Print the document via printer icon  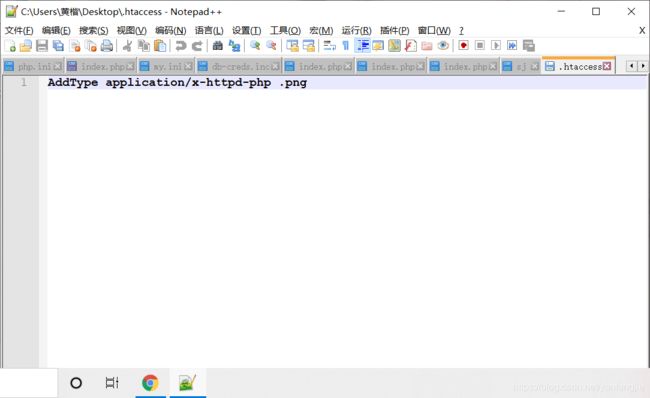coord(107,46)
